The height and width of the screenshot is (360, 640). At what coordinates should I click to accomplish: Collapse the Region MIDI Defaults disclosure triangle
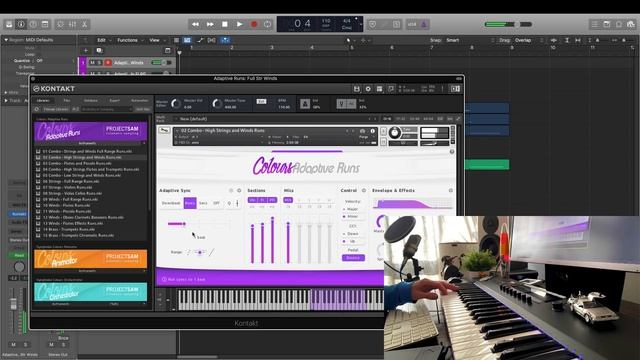tap(6, 40)
